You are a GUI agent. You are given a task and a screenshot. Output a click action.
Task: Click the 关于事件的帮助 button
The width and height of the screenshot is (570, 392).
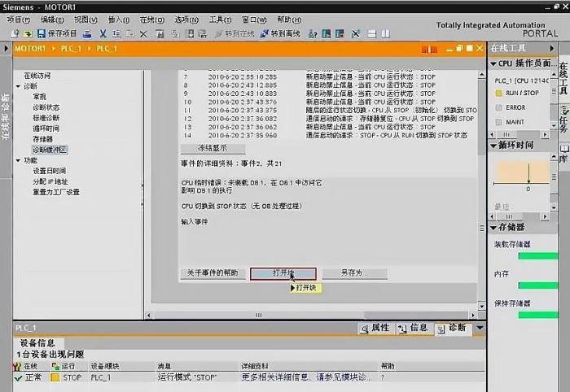(213, 273)
